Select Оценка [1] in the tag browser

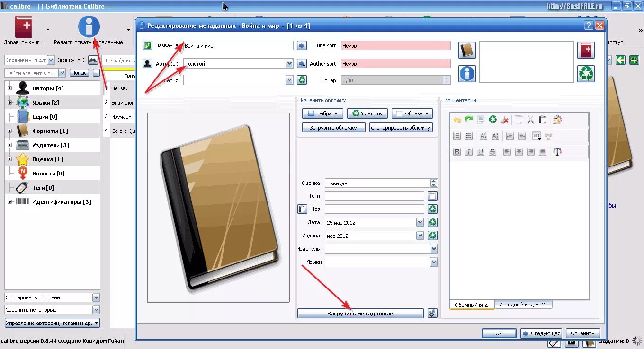[x=47, y=159]
